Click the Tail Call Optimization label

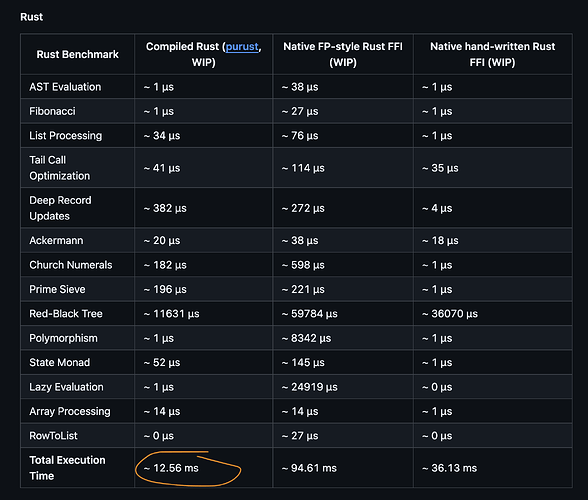tap(60, 168)
